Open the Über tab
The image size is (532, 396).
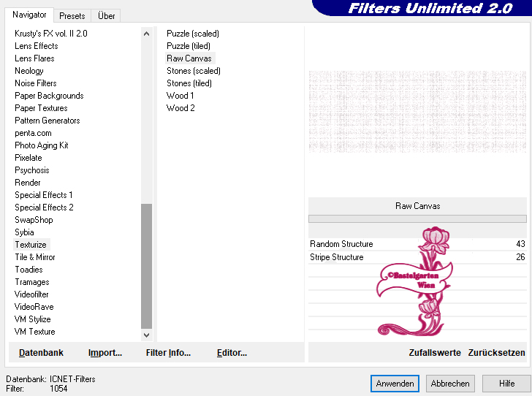click(106, 16)
